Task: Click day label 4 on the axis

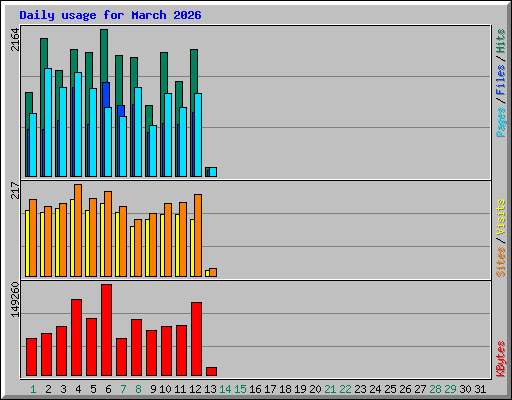Action: click(78, 389)
